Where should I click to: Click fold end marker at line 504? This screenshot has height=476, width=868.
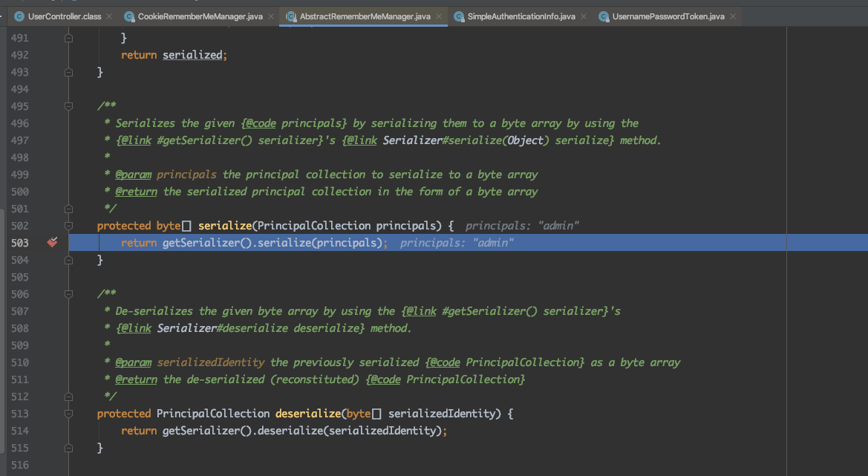[68, 260]
